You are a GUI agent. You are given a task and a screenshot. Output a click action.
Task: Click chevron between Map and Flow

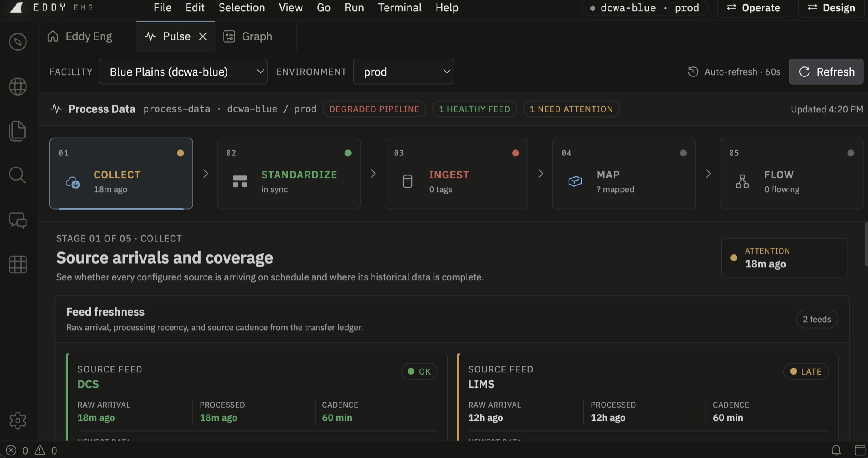(x=708, y=174)
